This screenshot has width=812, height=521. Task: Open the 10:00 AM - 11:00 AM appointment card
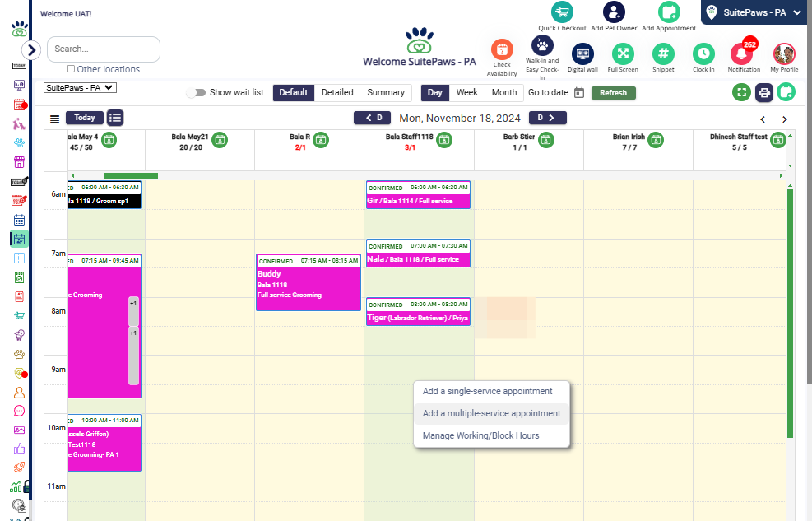(x=104, y=443)
